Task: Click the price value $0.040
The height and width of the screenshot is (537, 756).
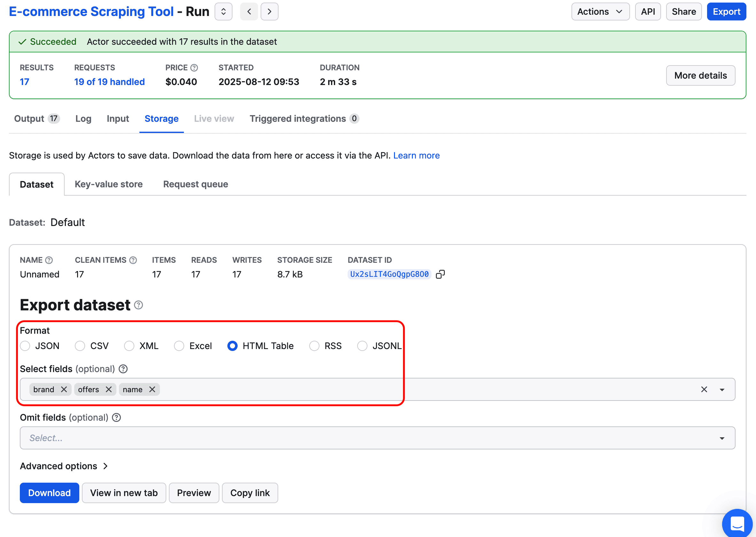Action: point(181,82)
